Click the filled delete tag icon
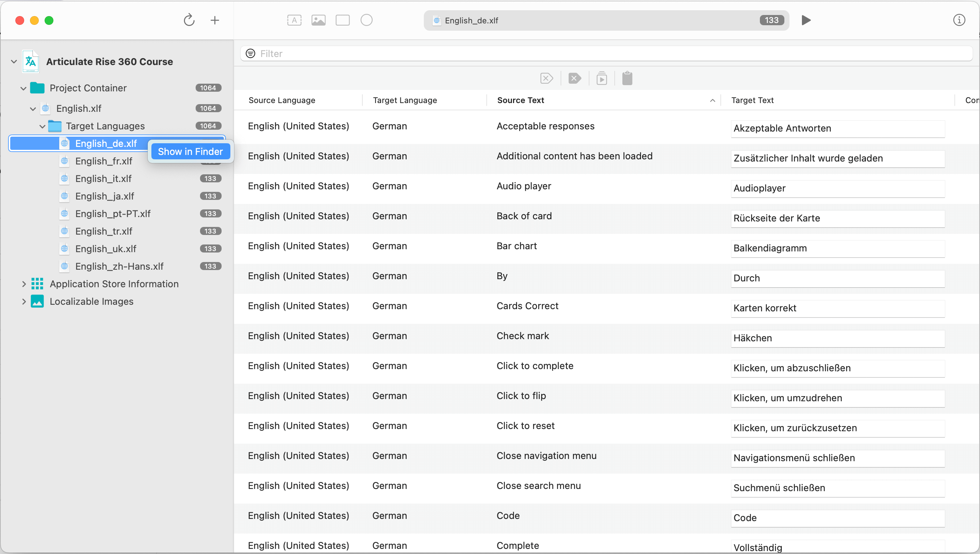The image size is (980, 554). pos(574,78)
